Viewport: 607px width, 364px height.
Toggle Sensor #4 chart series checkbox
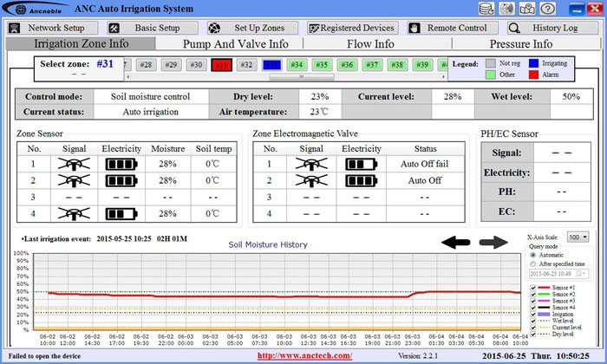533,308
